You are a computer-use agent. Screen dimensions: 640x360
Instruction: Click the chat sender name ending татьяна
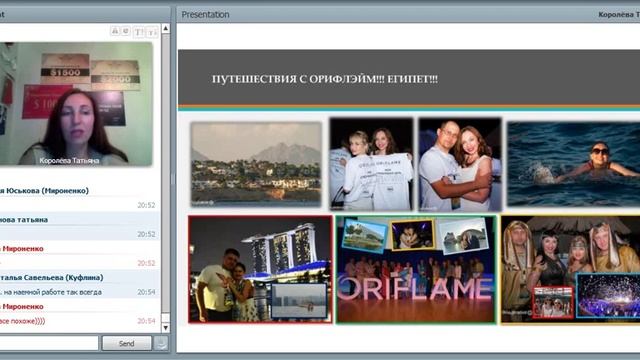[x=24, y=220]
